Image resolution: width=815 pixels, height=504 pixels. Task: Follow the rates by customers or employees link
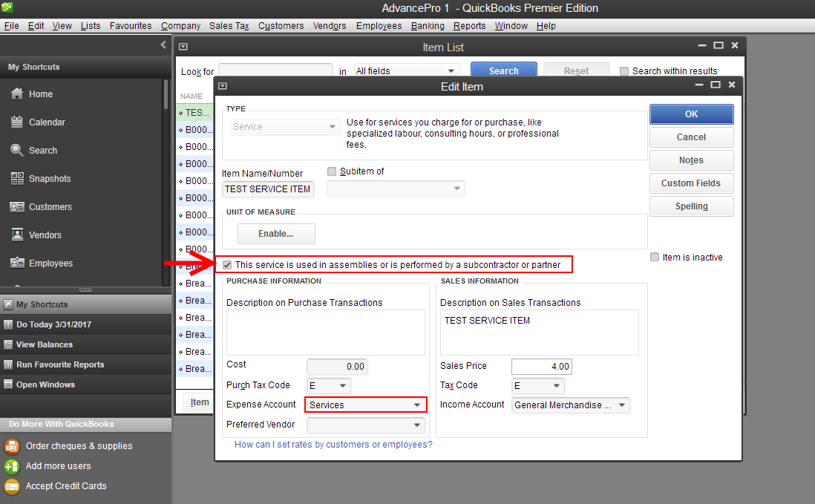tap(333, 445)
